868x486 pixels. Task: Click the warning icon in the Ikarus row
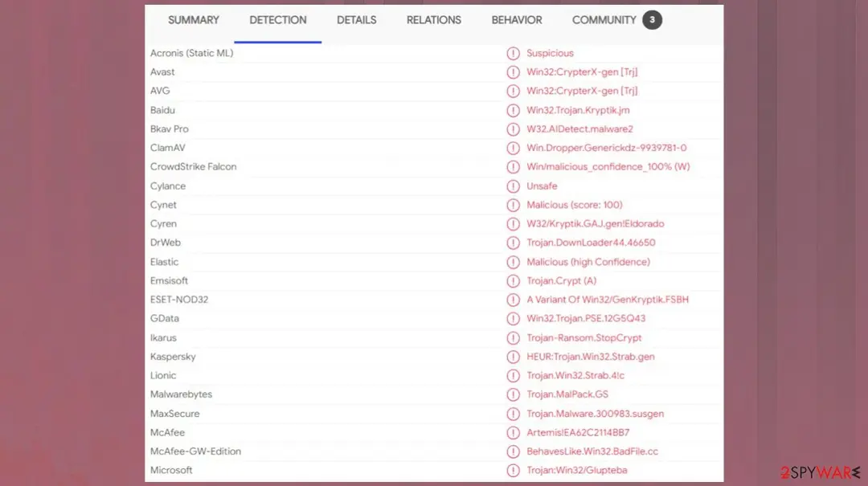click(513, 337)
